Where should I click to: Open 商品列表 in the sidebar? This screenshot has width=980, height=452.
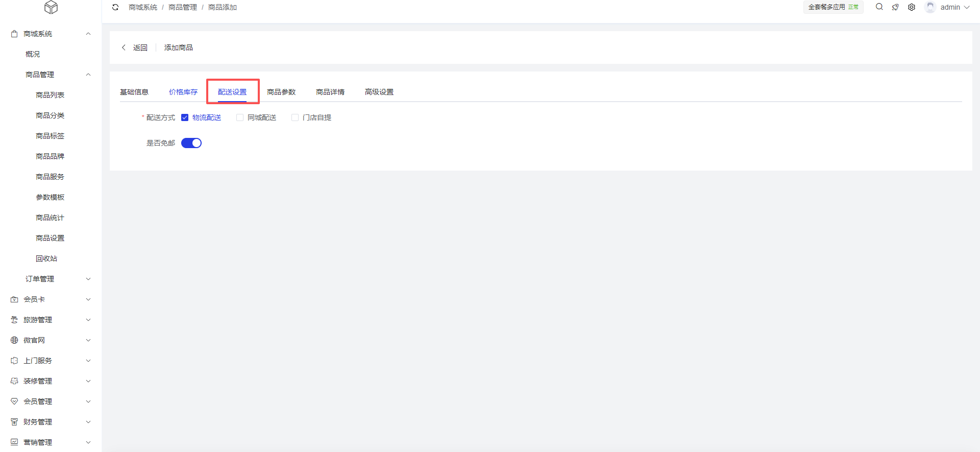click(50, 95)
